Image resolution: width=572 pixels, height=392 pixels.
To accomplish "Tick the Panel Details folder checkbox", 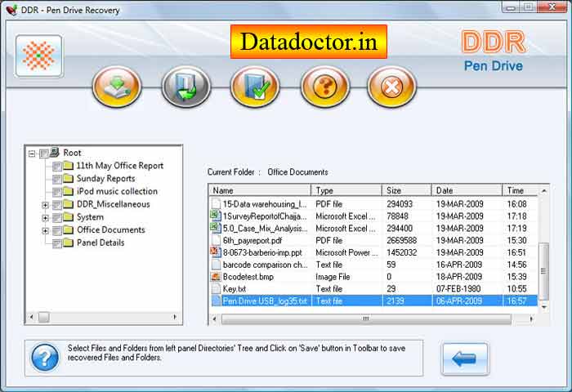I will click(57, 243).
